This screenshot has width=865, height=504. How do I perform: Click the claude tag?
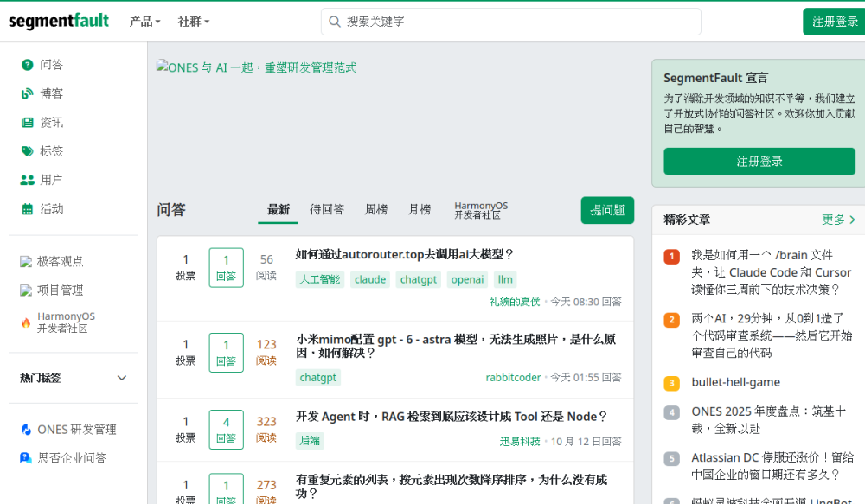coord(370,279)
